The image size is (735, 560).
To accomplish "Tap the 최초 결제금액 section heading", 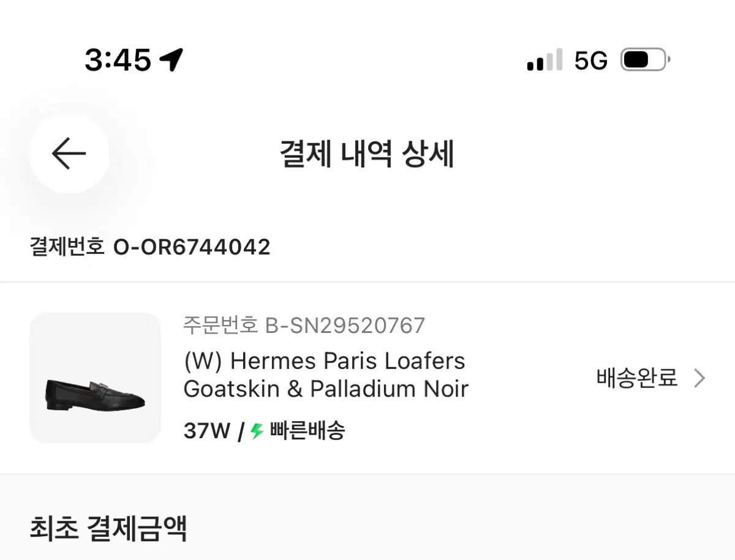I will 108,528.
